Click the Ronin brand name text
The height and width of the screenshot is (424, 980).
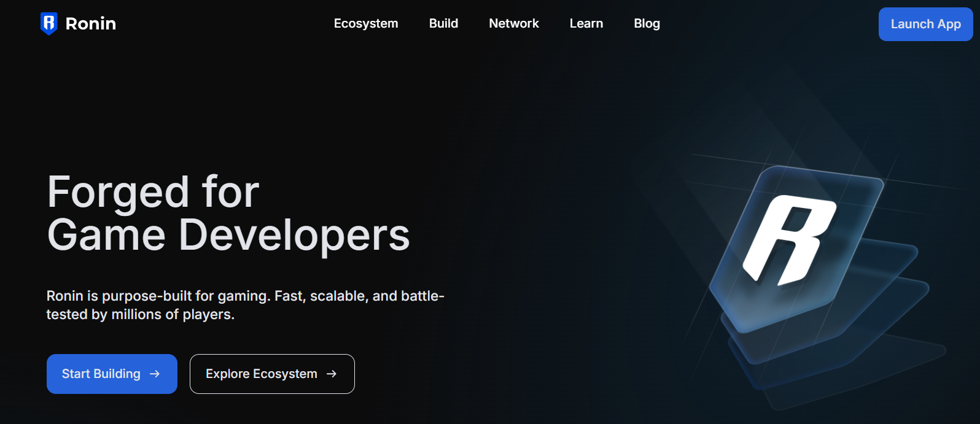pyautogui.click(x=91, y=23)
